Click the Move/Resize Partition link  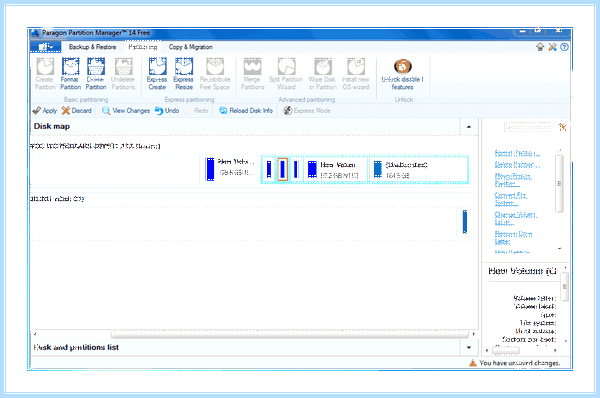[x=513, y=180]
